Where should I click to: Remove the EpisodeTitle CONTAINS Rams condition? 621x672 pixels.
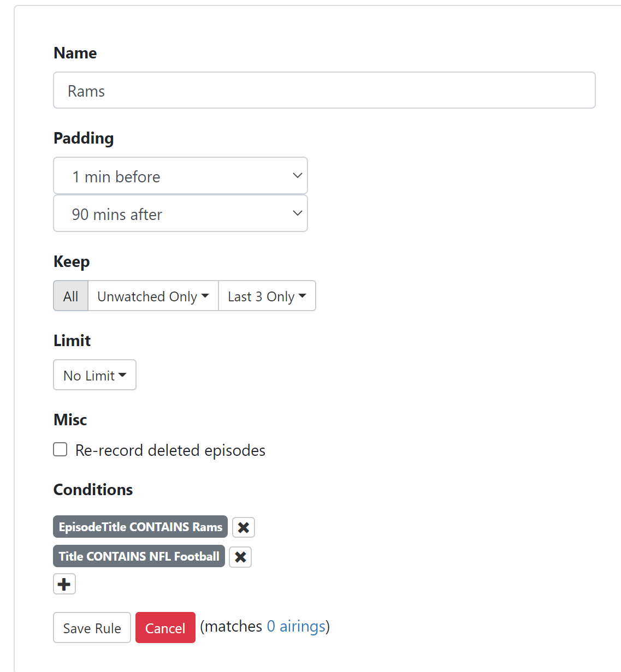[244, 527]
